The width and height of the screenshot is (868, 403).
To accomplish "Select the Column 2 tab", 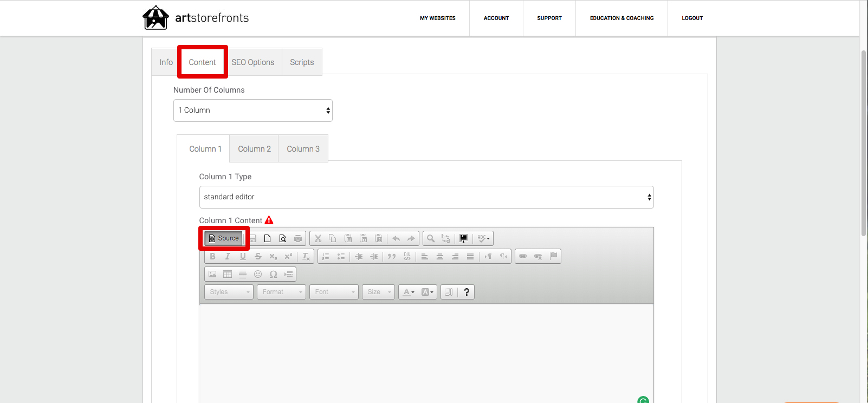I will pyautogui.click(x=254, y=149).
